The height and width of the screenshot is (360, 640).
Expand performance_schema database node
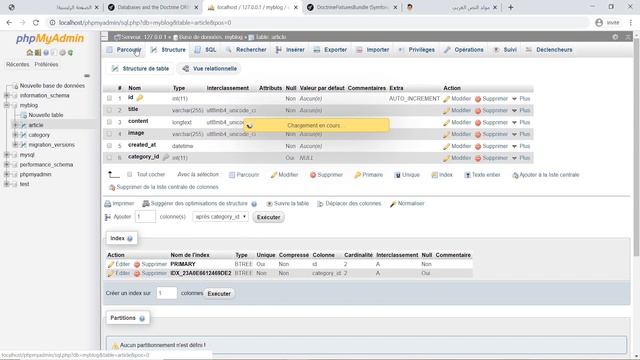tap(7, 164)
